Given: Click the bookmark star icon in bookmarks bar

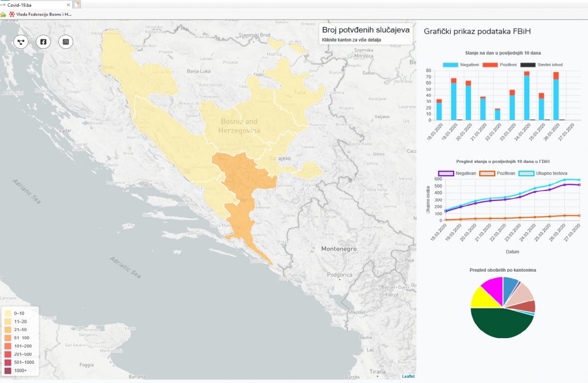Looking at the screenshot, I should click(3, 14).
